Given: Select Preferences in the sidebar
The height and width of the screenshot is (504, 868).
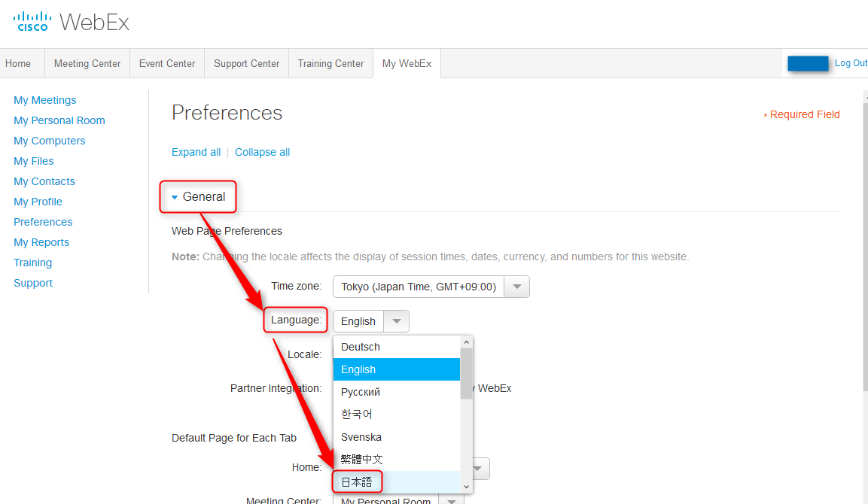Looking at the screenshot, I should (x=43, y=222).
